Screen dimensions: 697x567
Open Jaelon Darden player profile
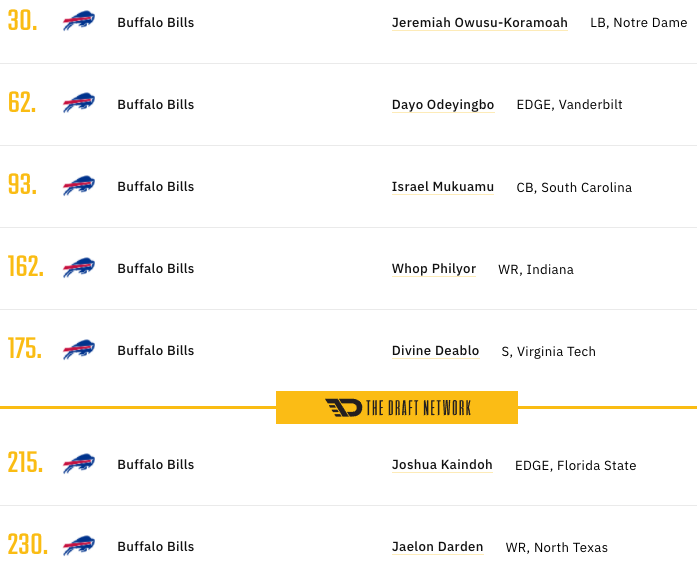(x=437, y=547)
